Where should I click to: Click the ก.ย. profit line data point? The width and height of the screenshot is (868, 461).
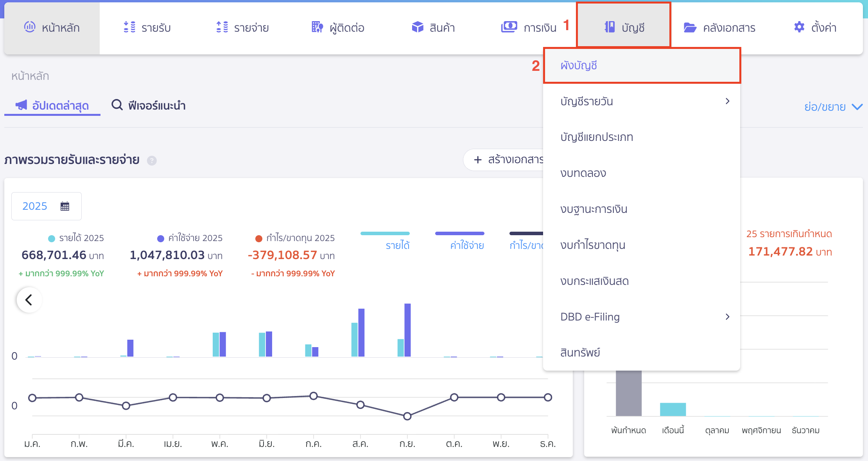[407, 416]
